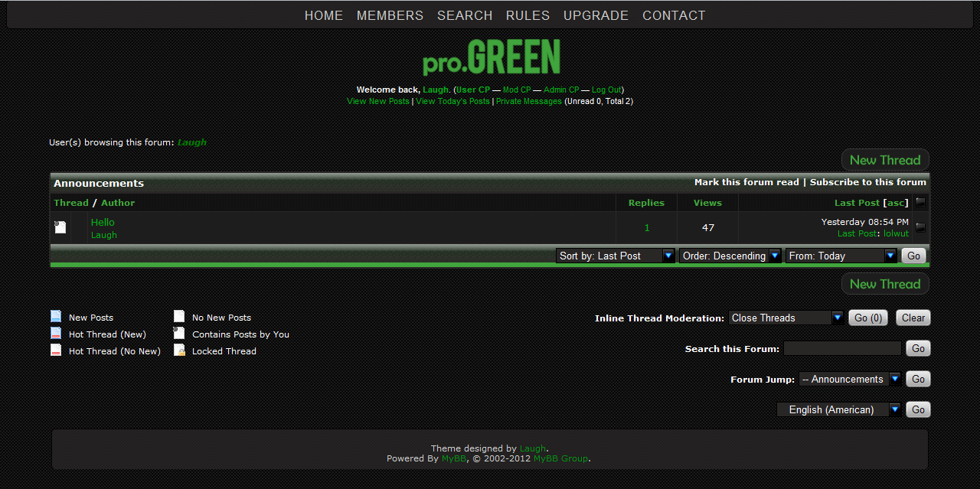Open the HOME menu item
The width and height of the screenshot is (980, 489).
(x=324, y=15)
